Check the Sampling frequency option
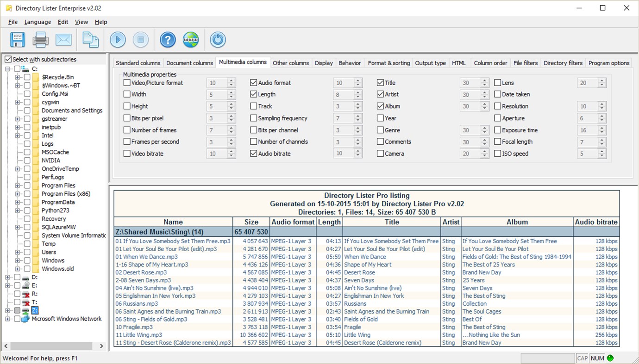Screen dimensions: 639x364 click(254, 118)
